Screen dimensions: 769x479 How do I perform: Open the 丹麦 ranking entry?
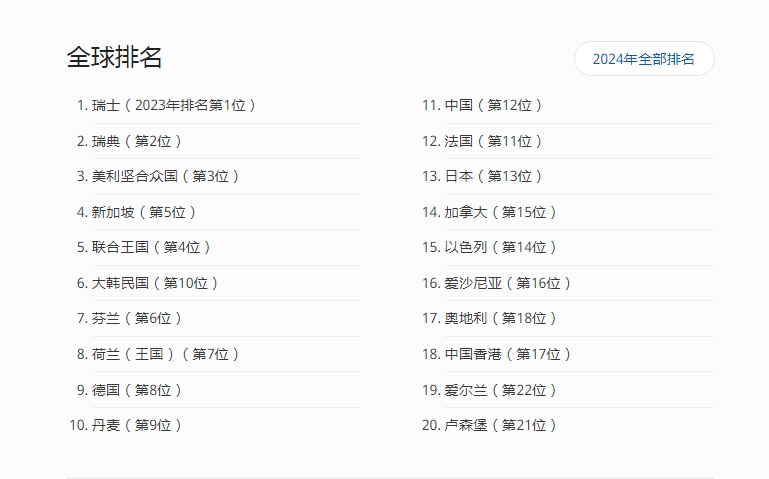[x=137, y=425]
